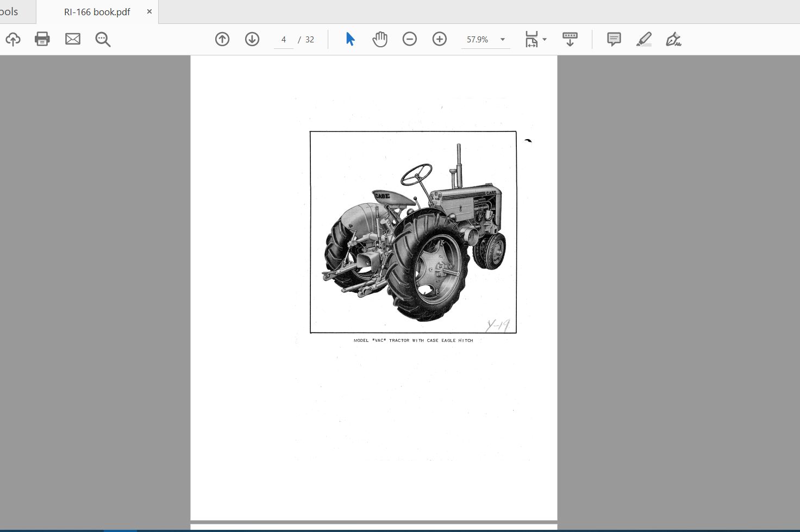Screen dimensions: 800x532
Task: Select the hand panning tool
Action: pyautogui.click(x=380, y=39)
